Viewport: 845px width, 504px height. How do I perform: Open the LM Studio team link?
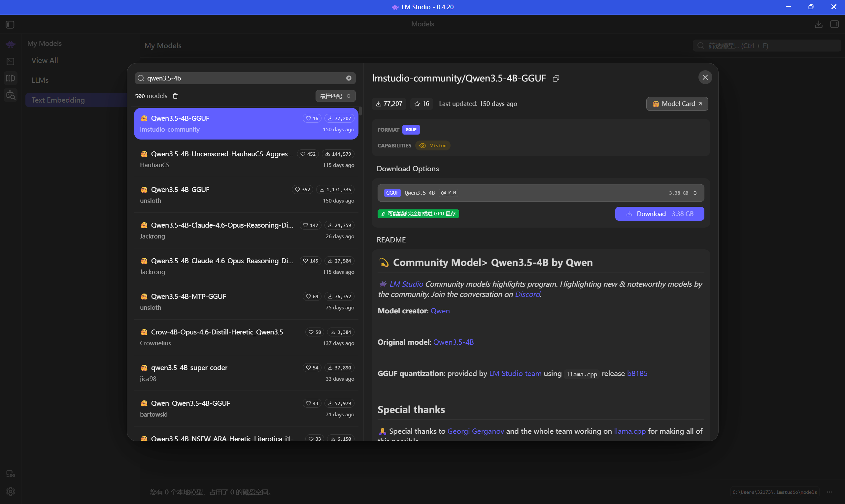click(x=515, y=374)
